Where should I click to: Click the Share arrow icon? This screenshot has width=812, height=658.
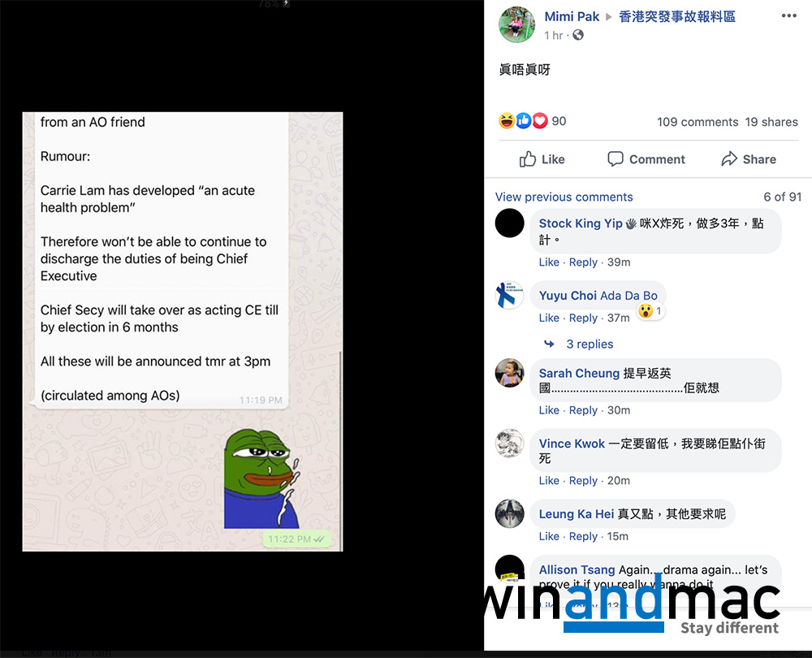(729, 158)
